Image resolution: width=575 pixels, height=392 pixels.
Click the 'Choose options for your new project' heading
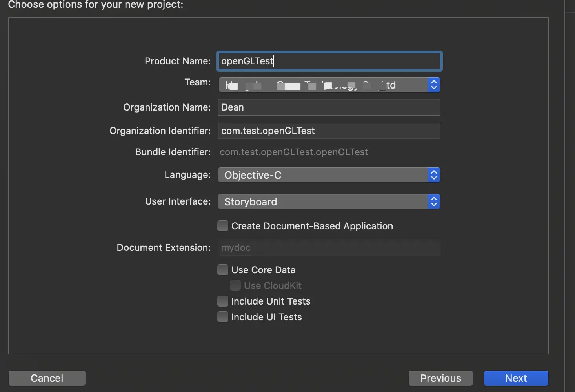(95, 5)
